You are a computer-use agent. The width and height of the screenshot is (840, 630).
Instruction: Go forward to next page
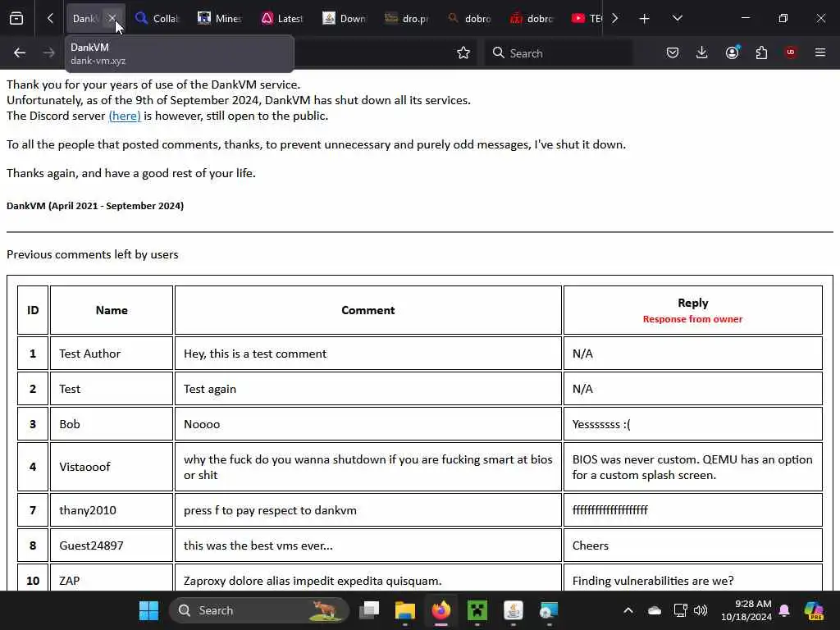point(48,52)
